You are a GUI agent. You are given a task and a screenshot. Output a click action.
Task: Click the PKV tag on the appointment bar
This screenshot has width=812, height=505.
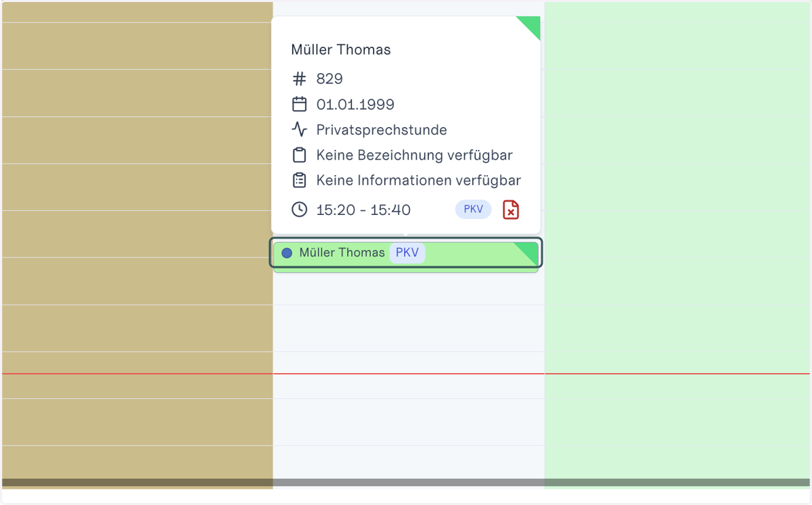pos(407,253)
